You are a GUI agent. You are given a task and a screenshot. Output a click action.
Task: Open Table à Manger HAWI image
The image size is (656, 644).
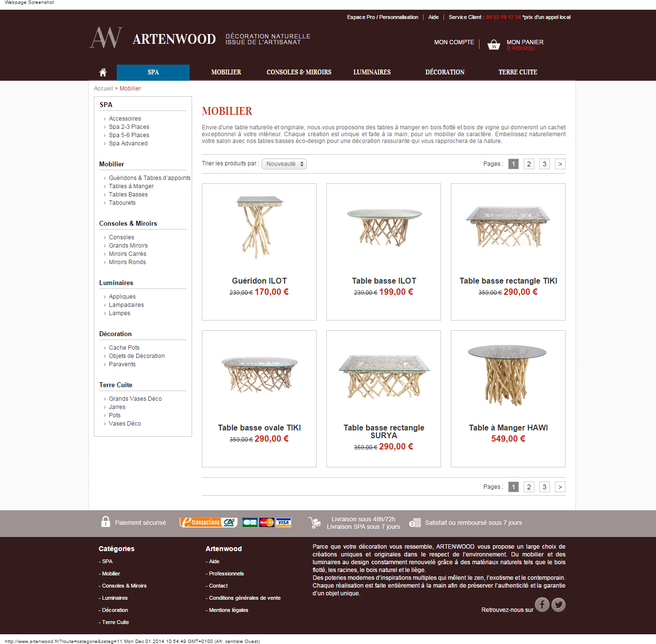click(507, 375)
